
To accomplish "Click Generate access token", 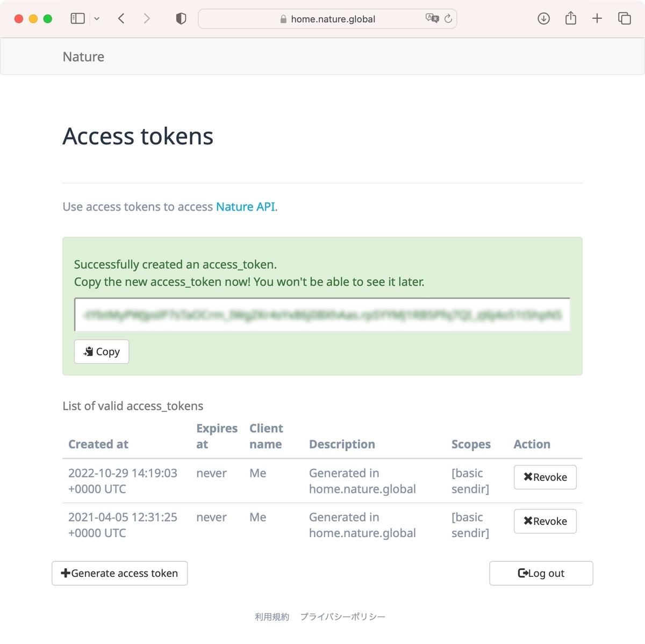I will pos(119,573).
